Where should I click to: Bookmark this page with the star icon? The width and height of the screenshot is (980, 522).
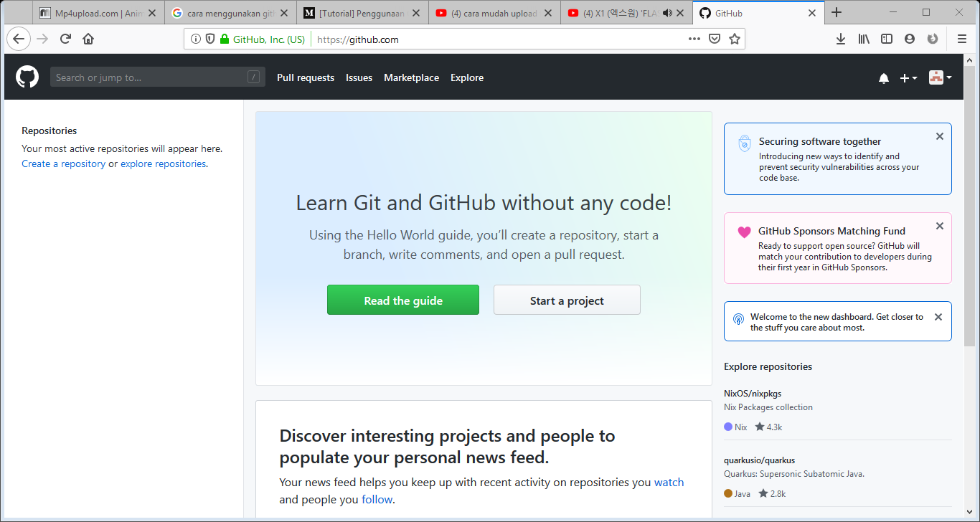pos(735,39)
